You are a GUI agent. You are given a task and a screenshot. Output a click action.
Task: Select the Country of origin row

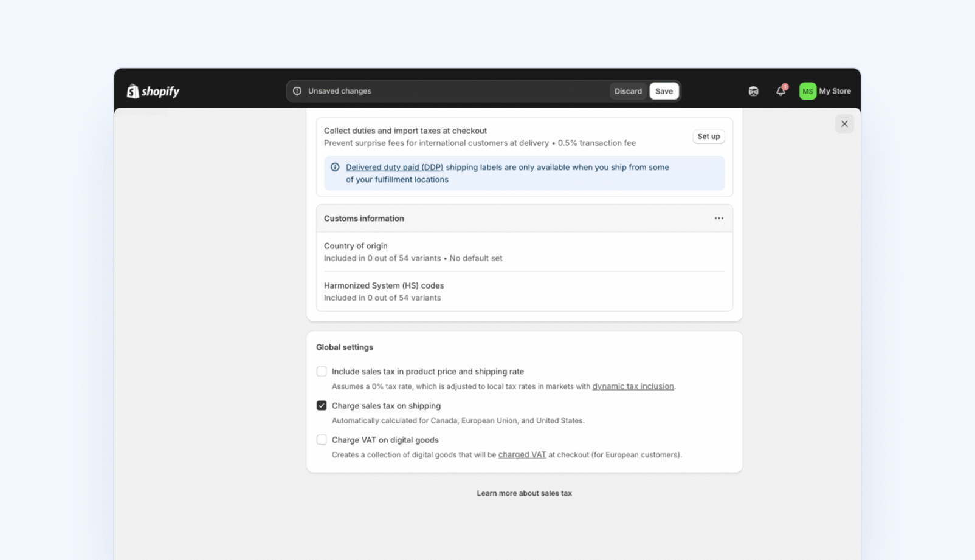[524, 251]
